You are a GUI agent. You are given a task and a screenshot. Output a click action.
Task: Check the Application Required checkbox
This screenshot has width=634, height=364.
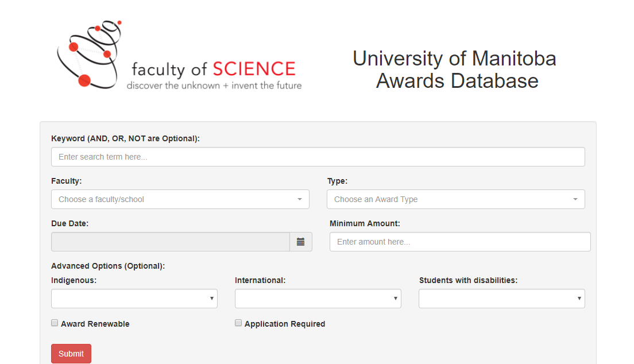pos(238,323)
